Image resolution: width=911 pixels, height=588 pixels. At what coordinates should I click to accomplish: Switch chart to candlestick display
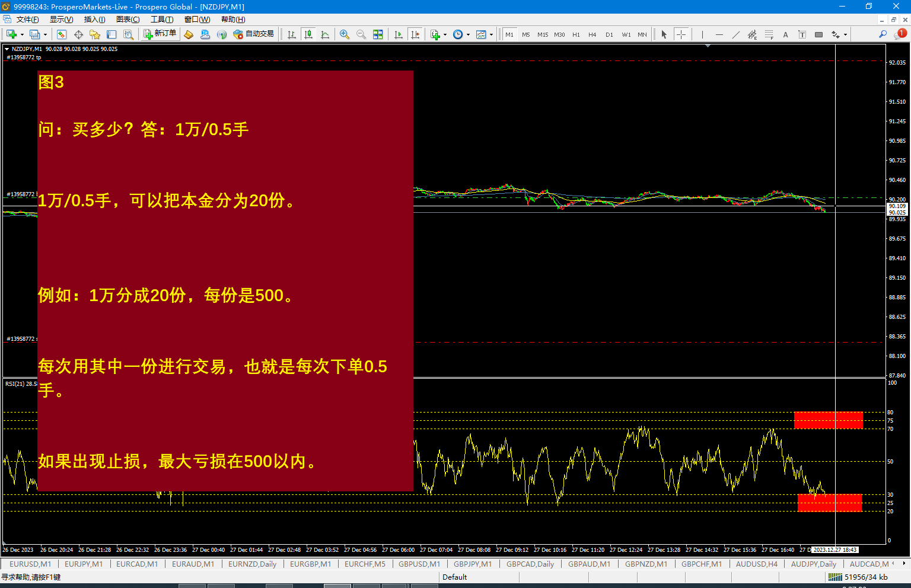308,34
